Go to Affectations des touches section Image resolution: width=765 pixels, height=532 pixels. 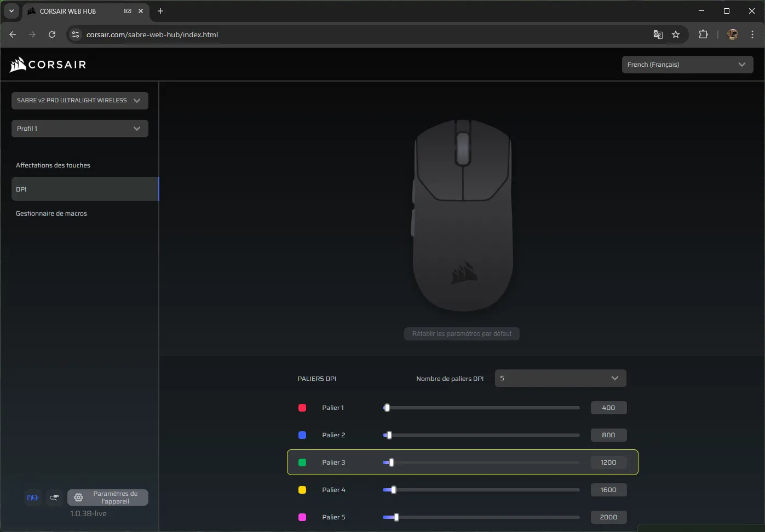[53, 165]
